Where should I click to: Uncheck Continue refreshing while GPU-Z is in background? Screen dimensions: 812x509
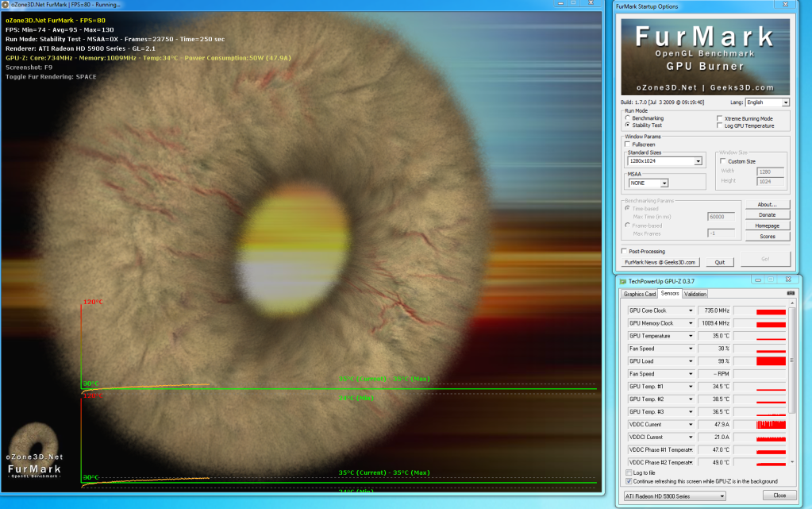[629, 481]
